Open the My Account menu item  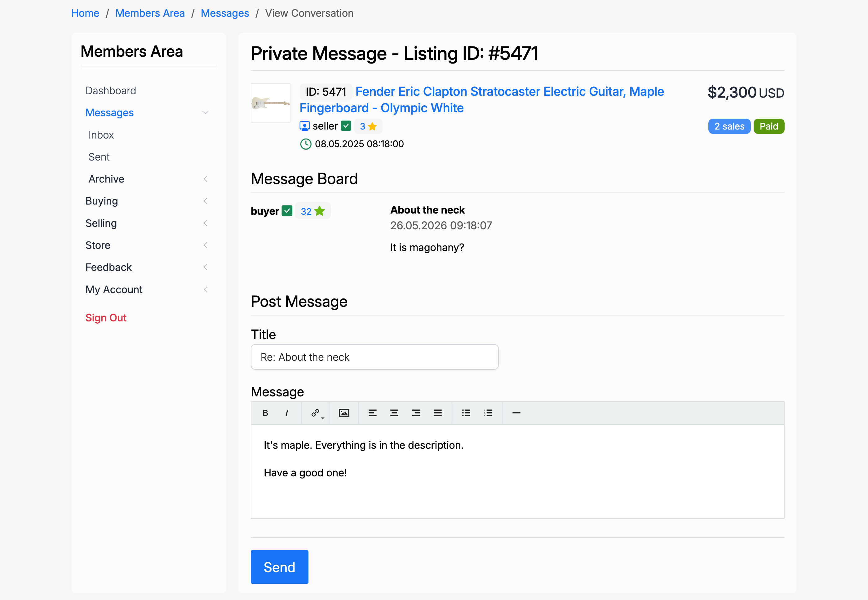point(114,289)
